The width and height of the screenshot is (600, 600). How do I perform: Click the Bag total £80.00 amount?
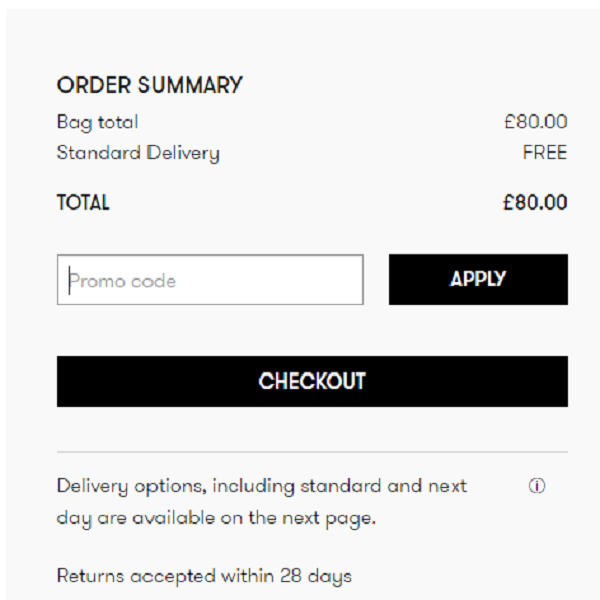point(535,122)
